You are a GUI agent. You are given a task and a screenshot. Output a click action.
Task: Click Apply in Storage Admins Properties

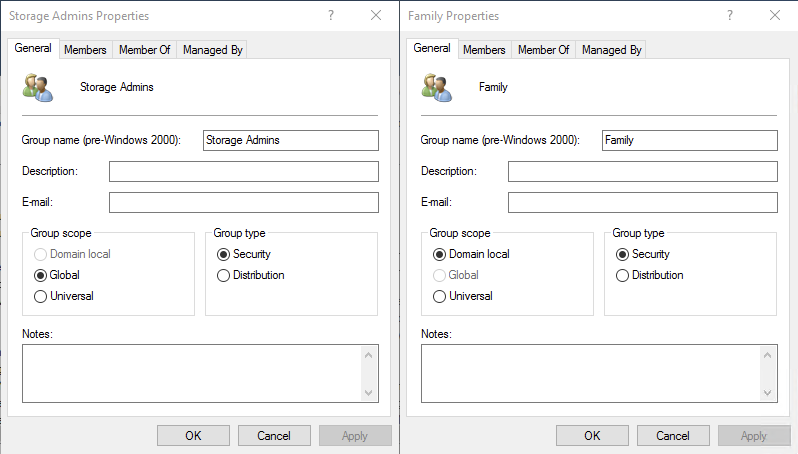(x=355, y=436)
